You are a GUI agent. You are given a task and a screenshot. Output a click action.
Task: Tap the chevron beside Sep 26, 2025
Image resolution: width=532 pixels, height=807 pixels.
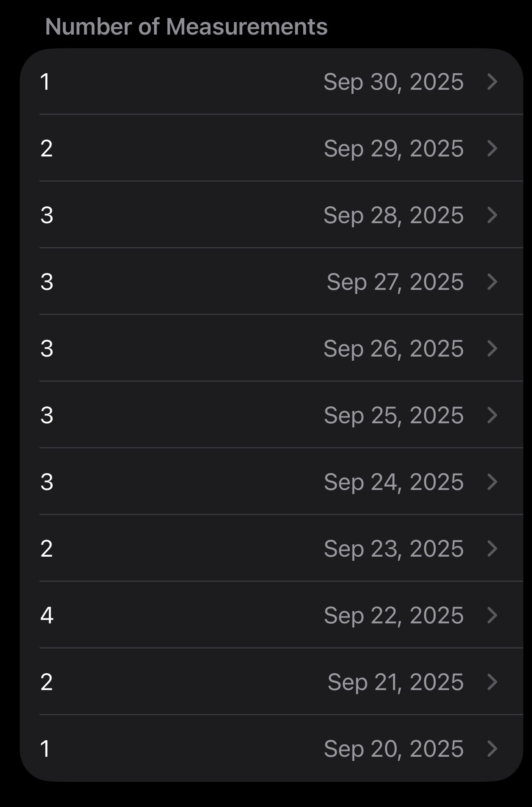(492, 348)
